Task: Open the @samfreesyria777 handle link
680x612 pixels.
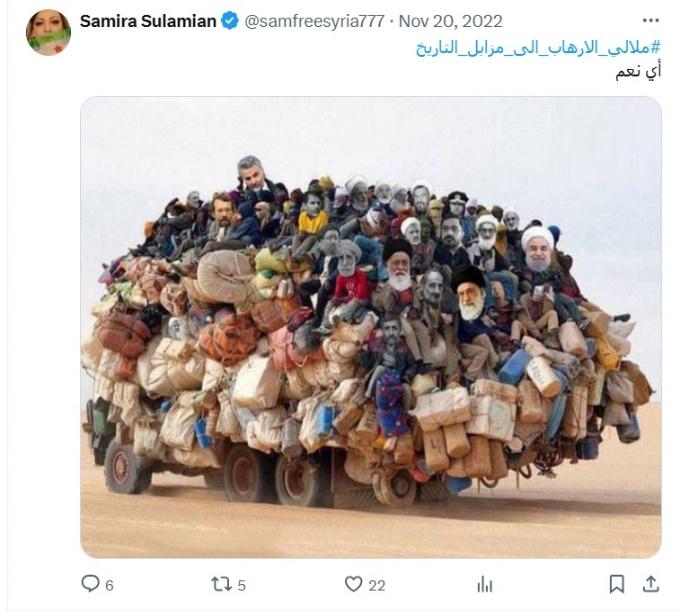Action: coord(314,21)
